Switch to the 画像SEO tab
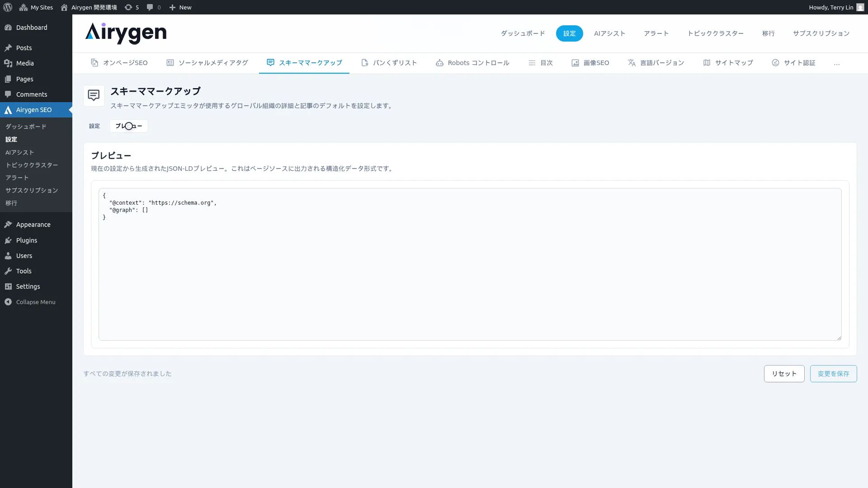 coord(590,63)
